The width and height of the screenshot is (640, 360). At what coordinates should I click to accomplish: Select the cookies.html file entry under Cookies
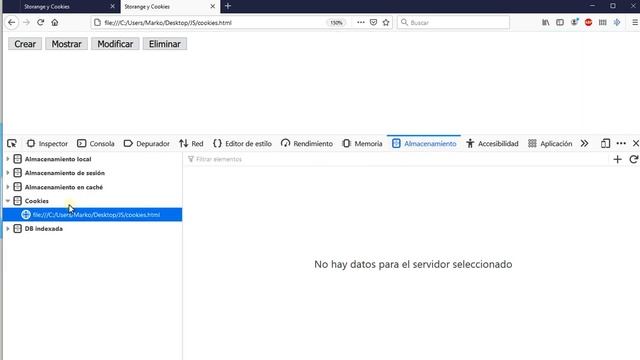(x=93, y=214)
